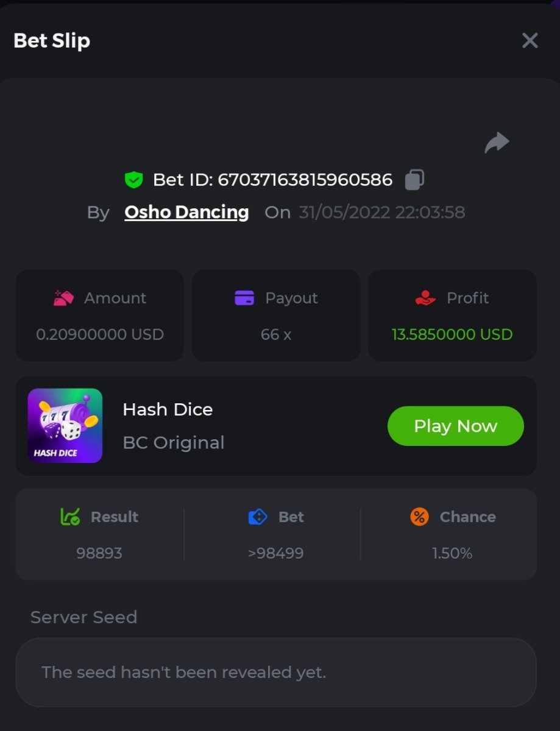This screenshot has height=731, width=560.
Task: Click the 1.50% chance value
Action: pyautogui.click(x=452, y=553)
